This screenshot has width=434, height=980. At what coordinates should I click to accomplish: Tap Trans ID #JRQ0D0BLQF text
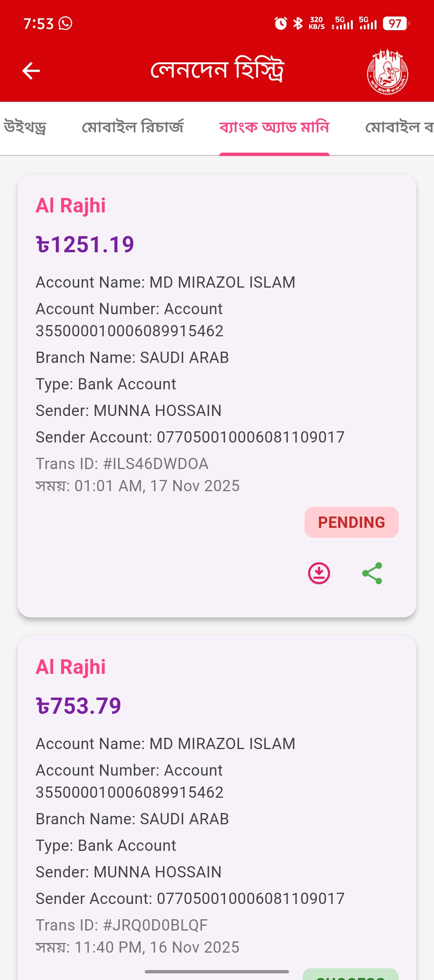click(122, 925)
